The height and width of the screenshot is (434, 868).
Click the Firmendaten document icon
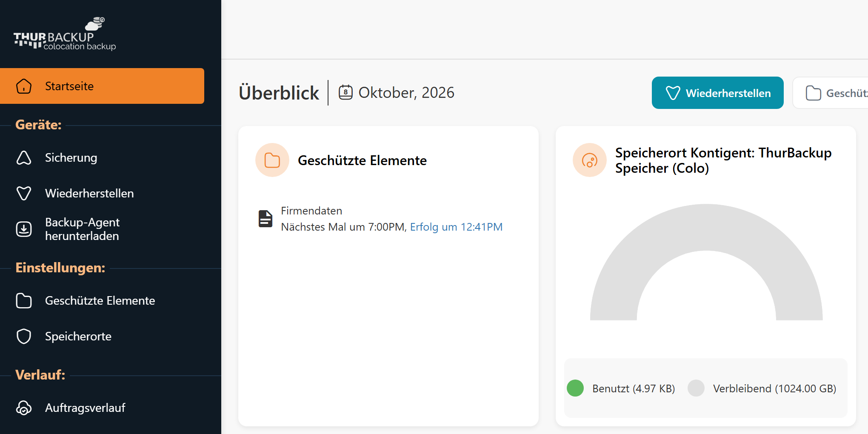coord(266,219)
